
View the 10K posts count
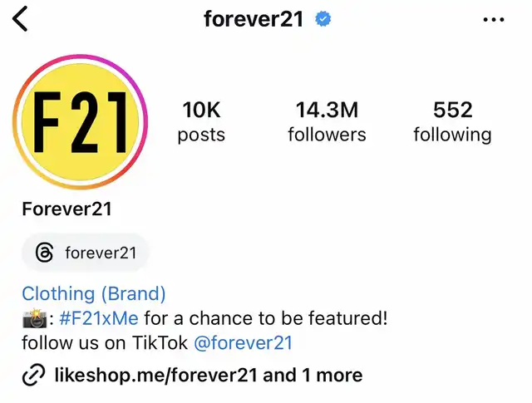(x=201, y=121)
